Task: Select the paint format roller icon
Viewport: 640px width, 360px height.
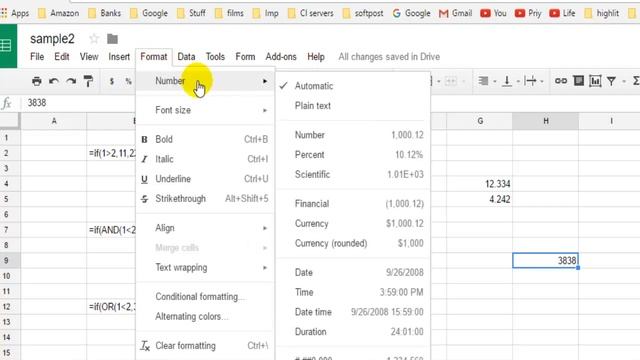Action: coord(88,81)
